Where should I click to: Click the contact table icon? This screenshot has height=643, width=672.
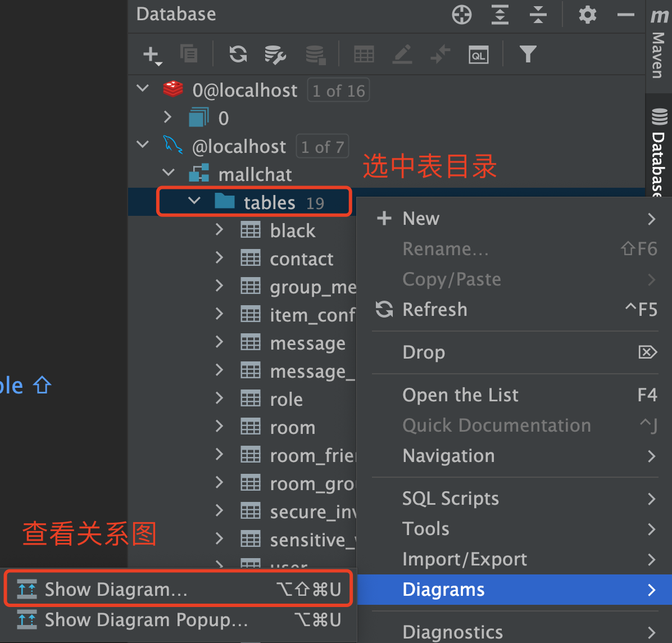pos(250,257)
